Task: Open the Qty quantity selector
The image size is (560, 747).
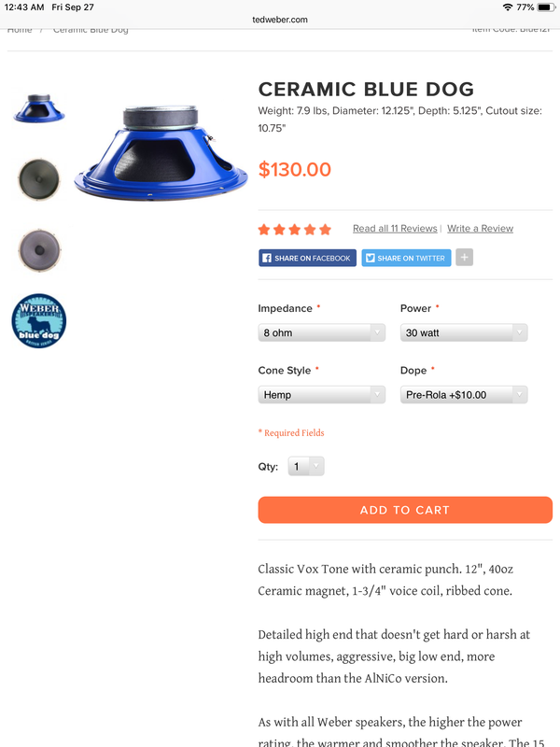Action: [x=306, y=466]
